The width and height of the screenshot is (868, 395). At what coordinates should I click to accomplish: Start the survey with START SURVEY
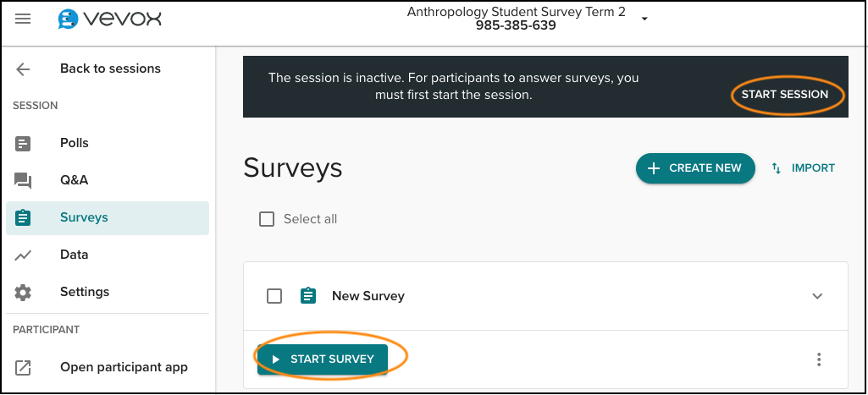[323, 359]
